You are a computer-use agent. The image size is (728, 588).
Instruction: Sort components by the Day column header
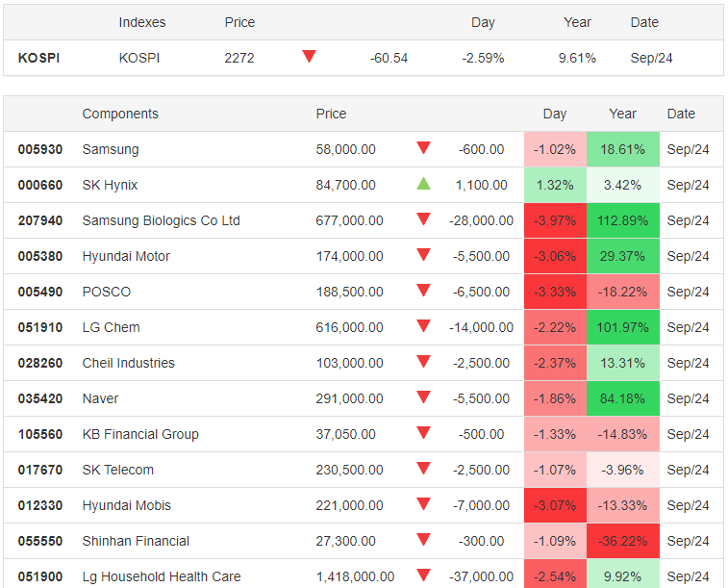pyautogui.click(x=555, y=114)
